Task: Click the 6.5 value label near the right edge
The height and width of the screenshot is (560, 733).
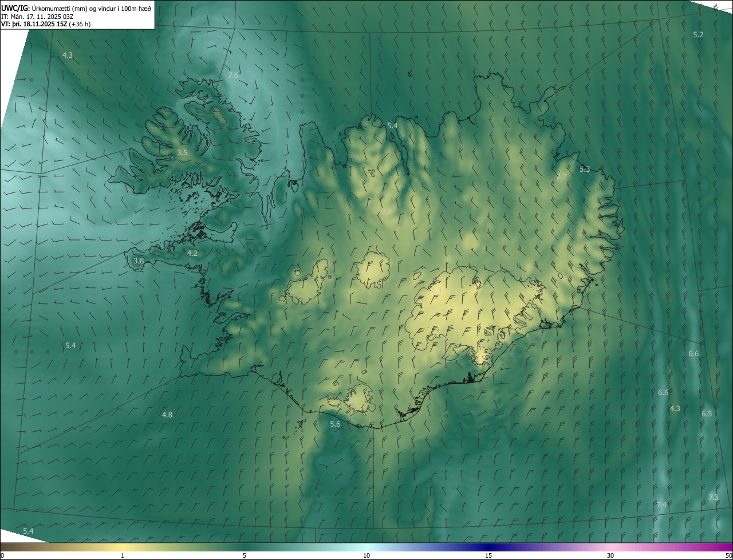Action: coord(707,414)
